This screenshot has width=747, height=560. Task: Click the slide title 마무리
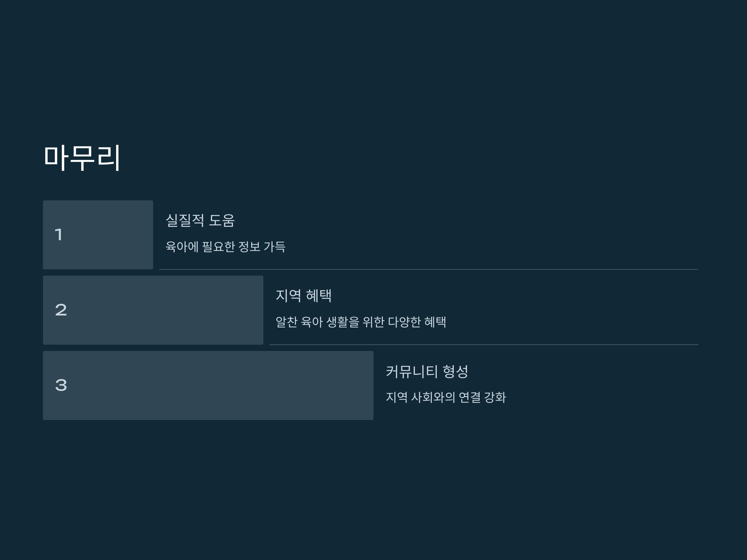click(82, 158)
